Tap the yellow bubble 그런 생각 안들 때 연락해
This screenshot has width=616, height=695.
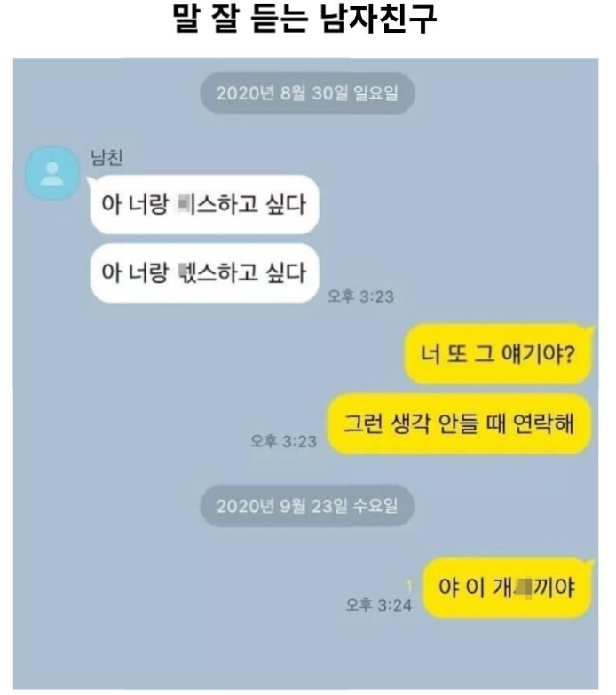tap(460, 423)
